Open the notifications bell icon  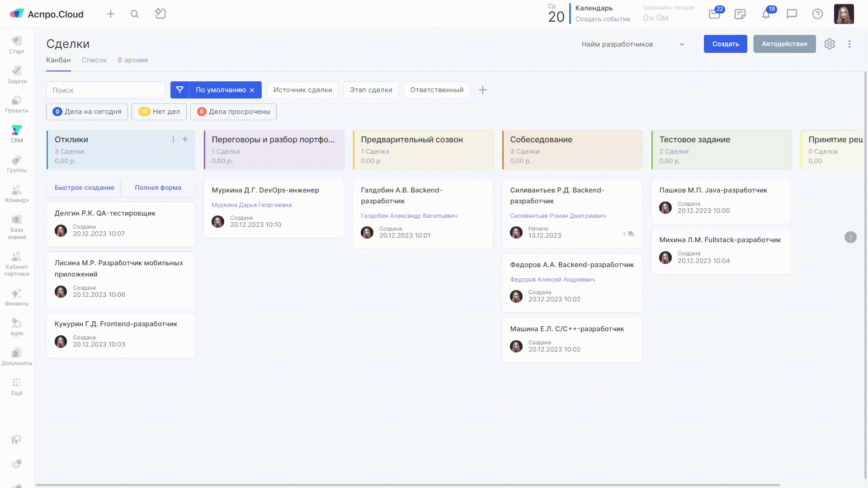pos(766,14)
